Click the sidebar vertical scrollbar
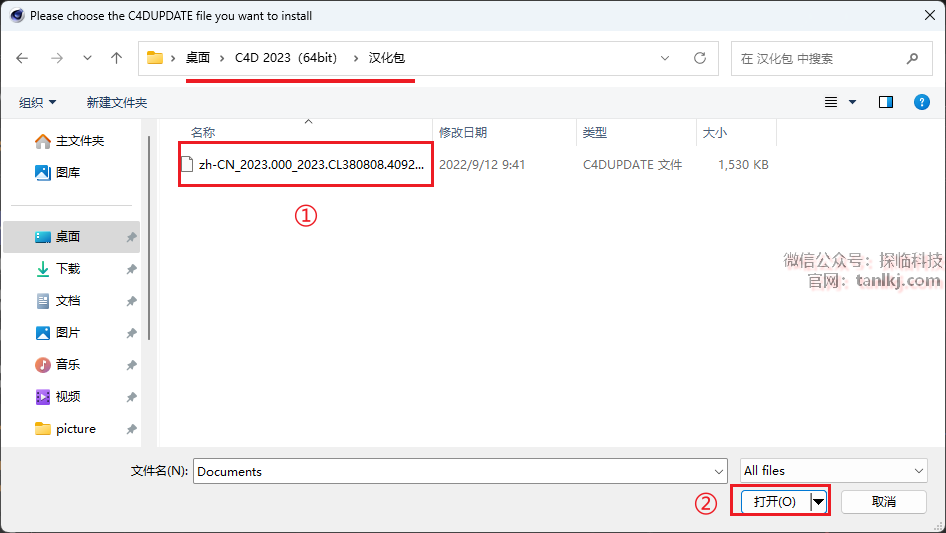Image resolution: width=946 pixels, height=533 pixels. 148,238
